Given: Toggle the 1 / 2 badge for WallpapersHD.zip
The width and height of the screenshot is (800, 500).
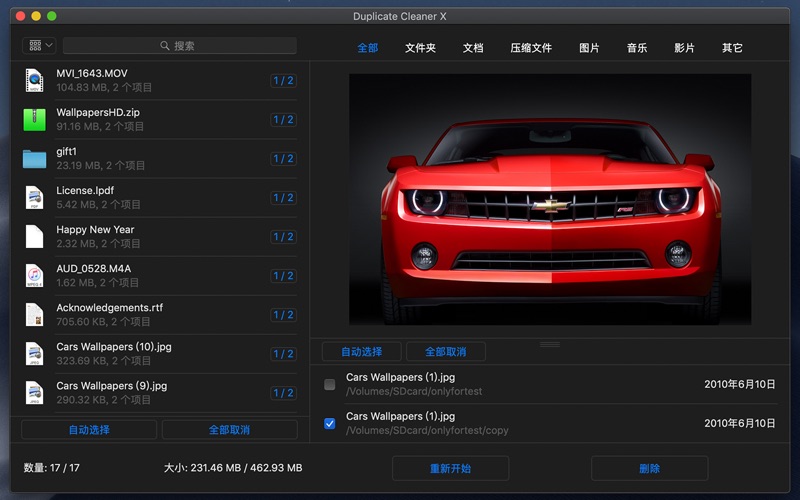Looking at the screenshot, I should [x=283, y=119].
